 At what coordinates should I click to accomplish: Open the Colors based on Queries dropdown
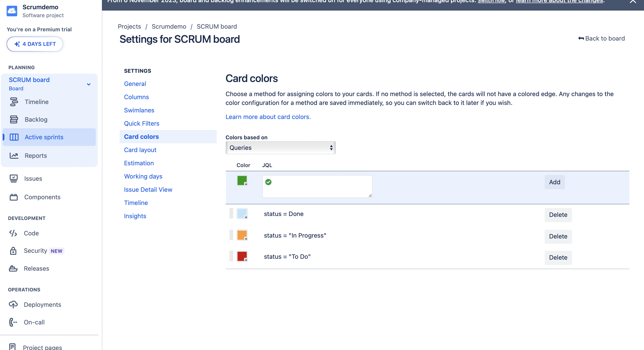click(281, 147)
